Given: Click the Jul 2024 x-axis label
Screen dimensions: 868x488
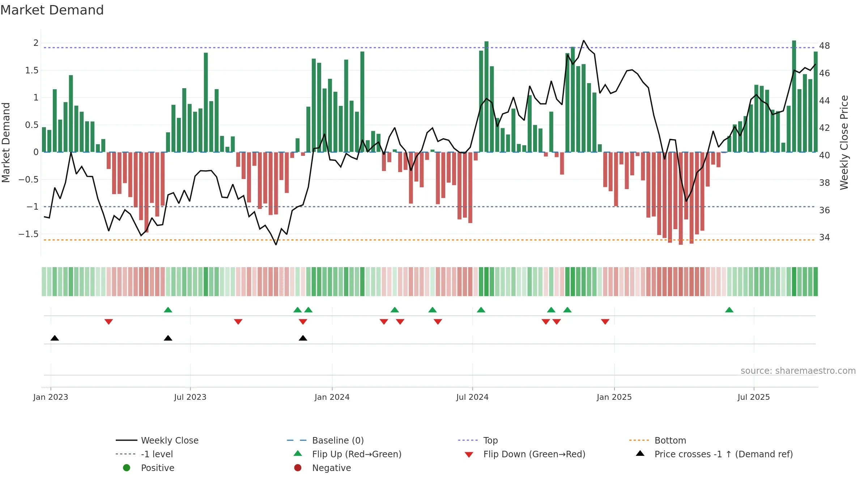Looking at the screenshot, I should (472, 397).
